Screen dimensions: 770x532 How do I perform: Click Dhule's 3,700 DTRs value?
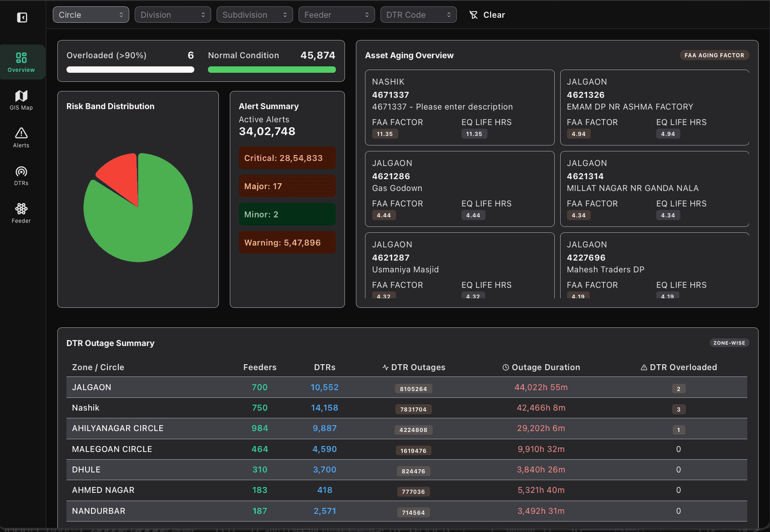coord(325,470)
